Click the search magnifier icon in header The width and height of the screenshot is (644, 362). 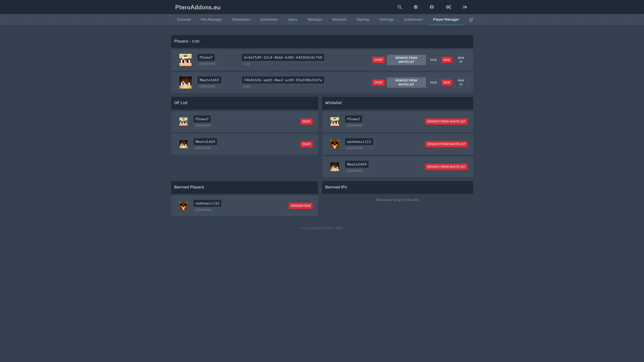click(399, 7)
